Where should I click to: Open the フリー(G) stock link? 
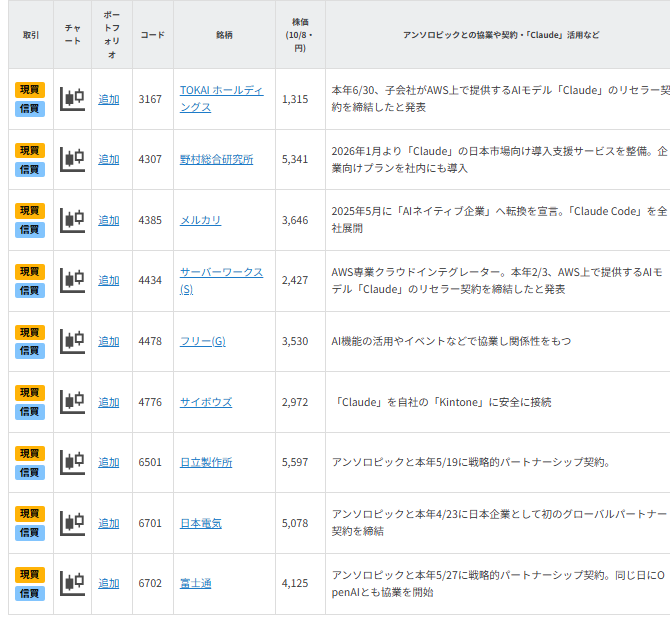coord(203,341)
